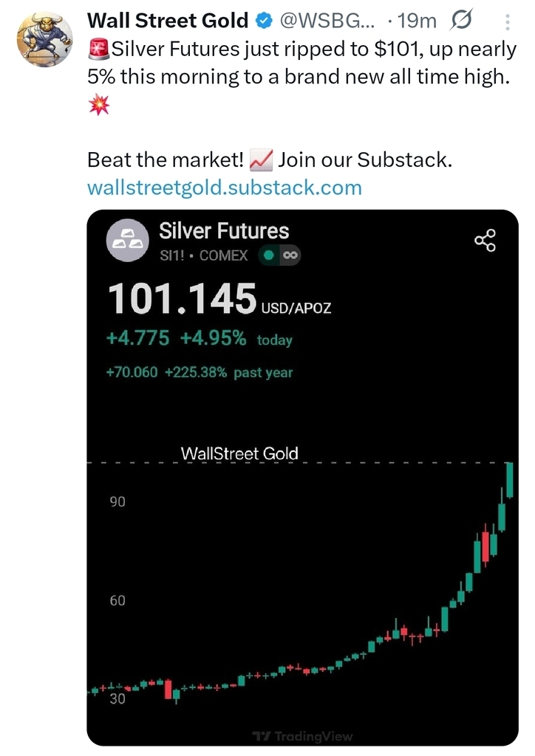Open wallstreetgold.substack.com link
The height and width of the screenshot is (756, 535).
pyautogui.click(x=225, y=187)
